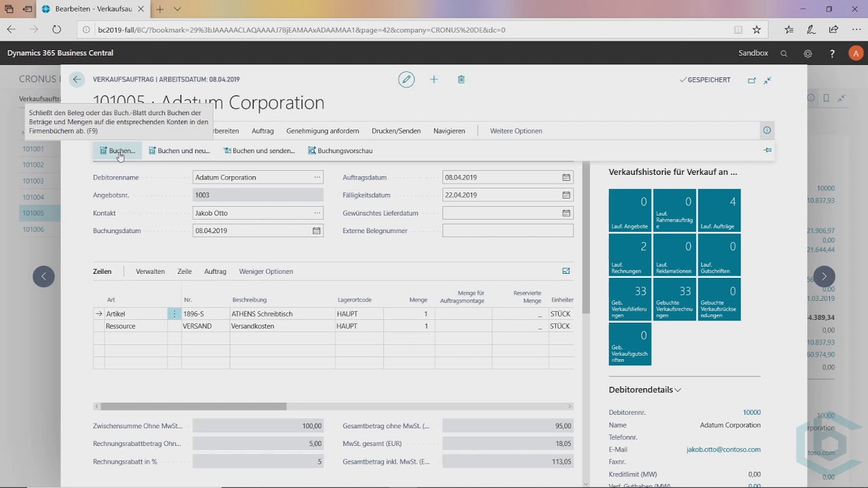Open Business Central search magnifier
The width and height of the screenshot is (868, 488).
[x=784, y=54]
